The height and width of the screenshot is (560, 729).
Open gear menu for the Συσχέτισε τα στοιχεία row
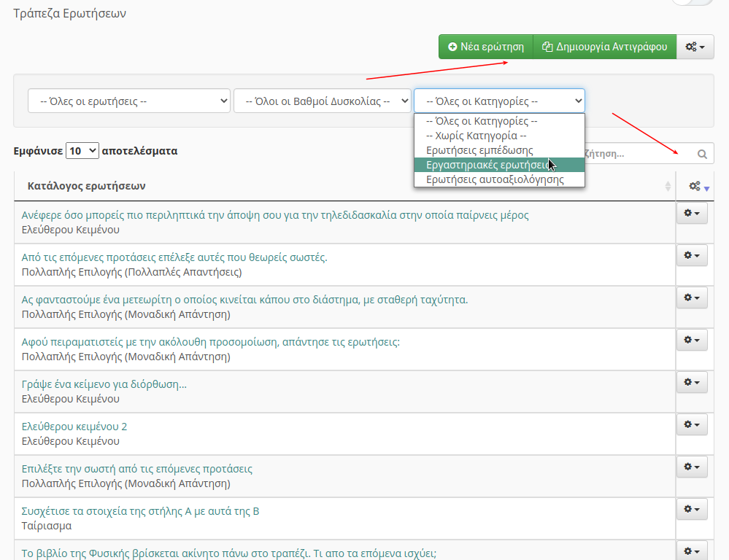point(692,509)
